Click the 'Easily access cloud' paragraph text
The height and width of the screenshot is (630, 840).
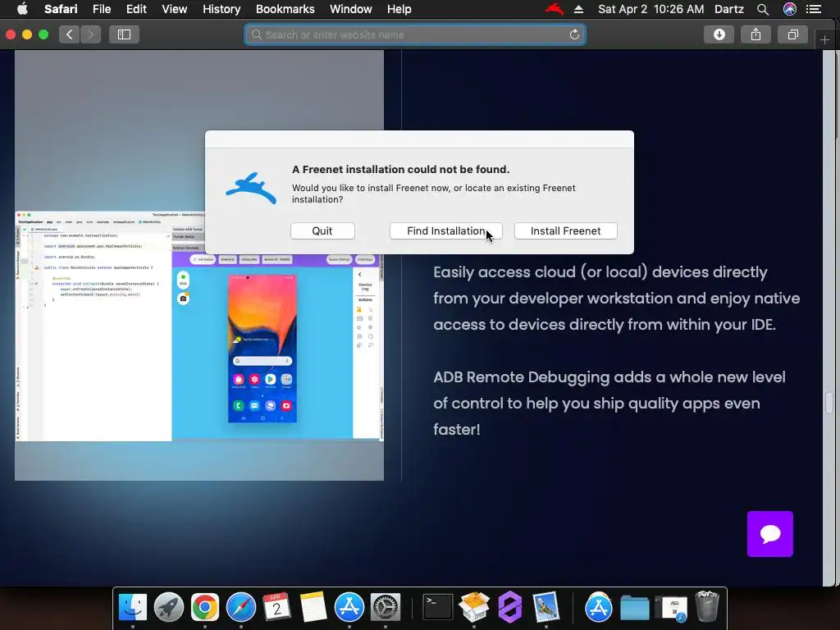(616, 299)
